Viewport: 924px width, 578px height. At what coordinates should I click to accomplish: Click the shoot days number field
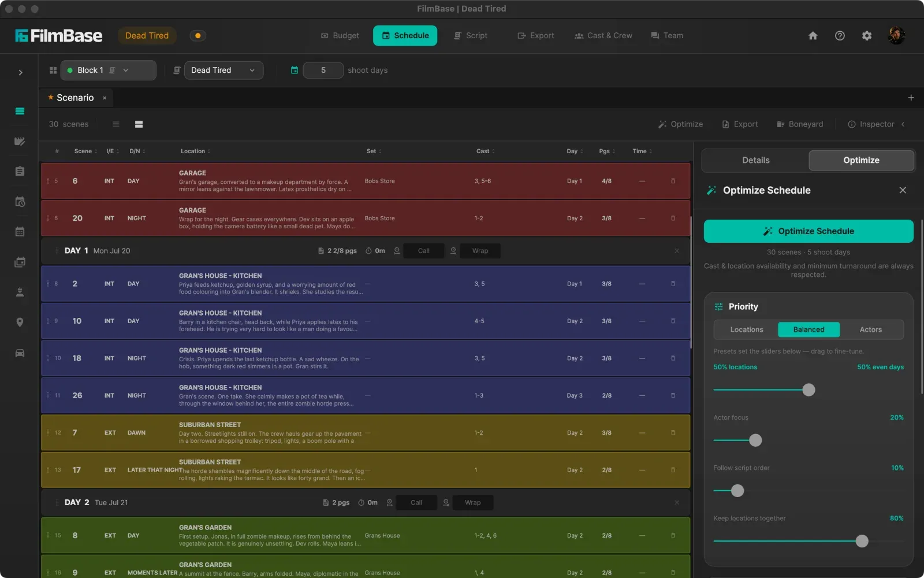pos(323,71)
